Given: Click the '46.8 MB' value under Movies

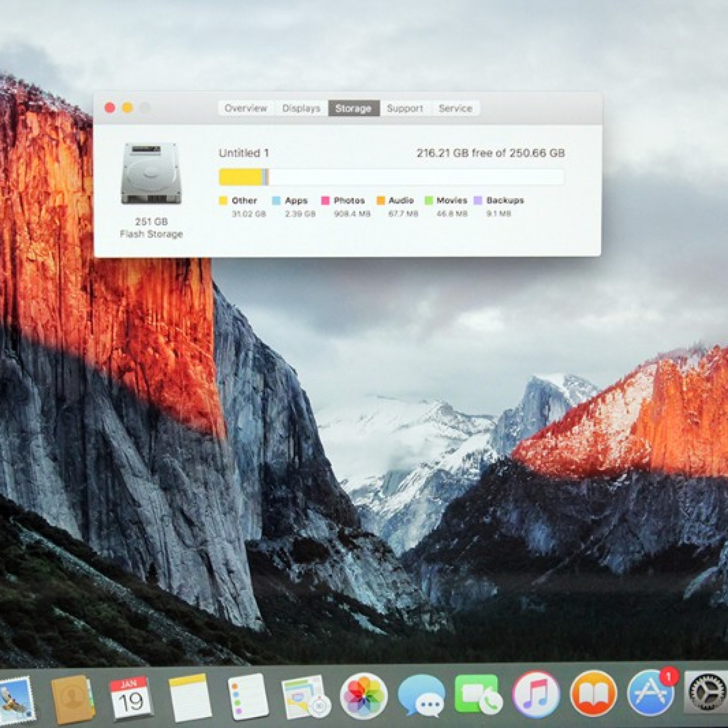Looking at the screenshot, I should coord(452,214).
